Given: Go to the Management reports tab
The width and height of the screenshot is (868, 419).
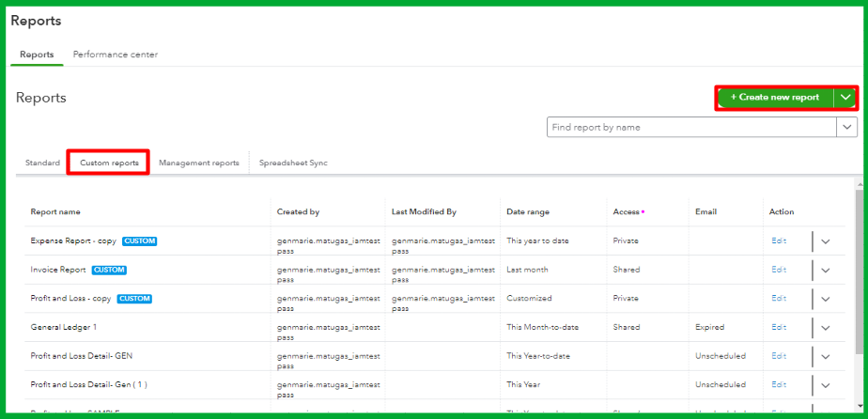Looking at the screenshot, I should pos(199,163).
